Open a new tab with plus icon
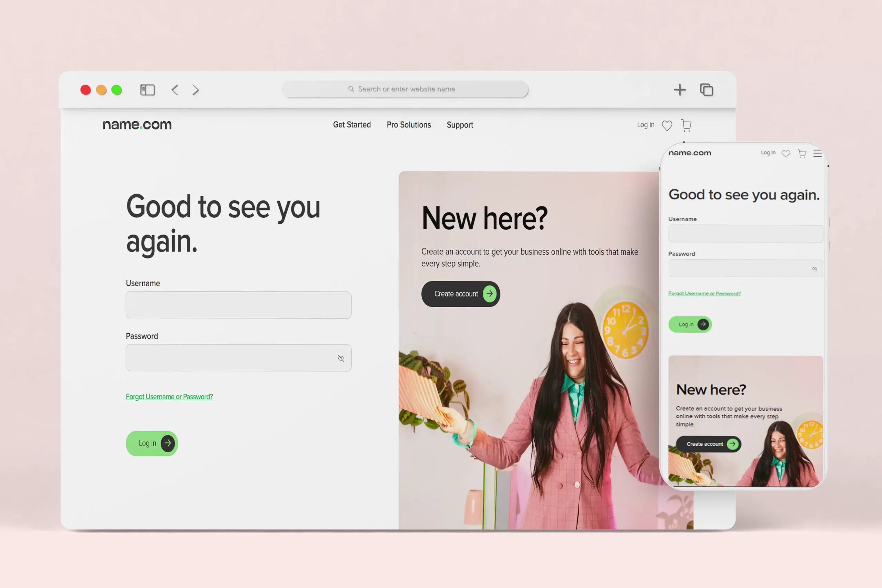Image resolution: width=882 pixels, height=588 pixels. (x=679, y=90)
